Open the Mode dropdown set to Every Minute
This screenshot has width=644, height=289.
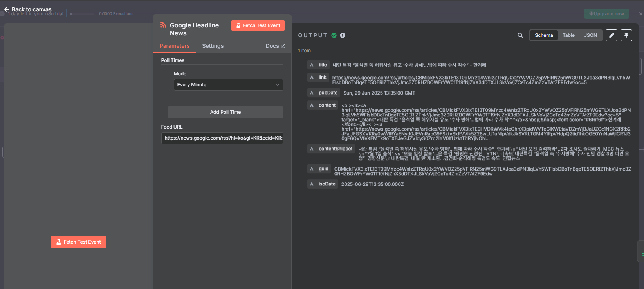click(x=229, y=85)
